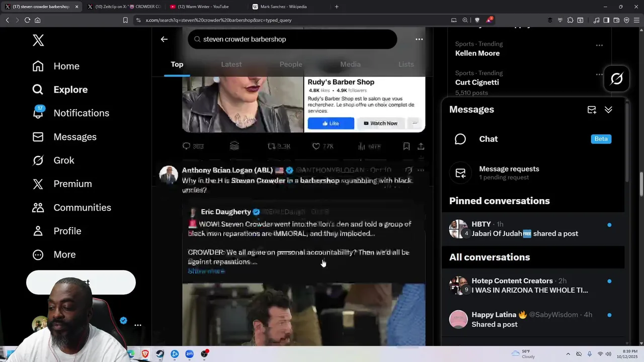Open Premium from the sidebar

62,184
